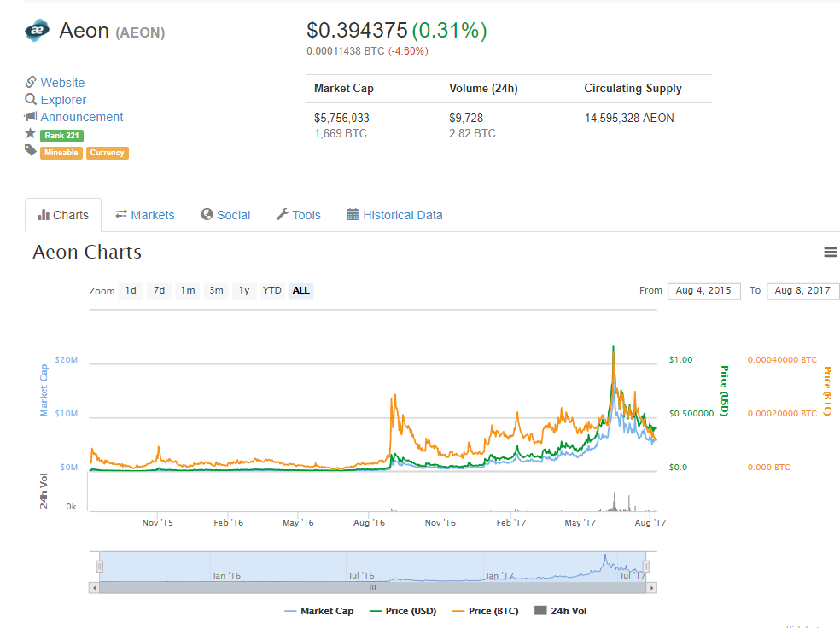Set chart zoom to YTD

(272, 291)
